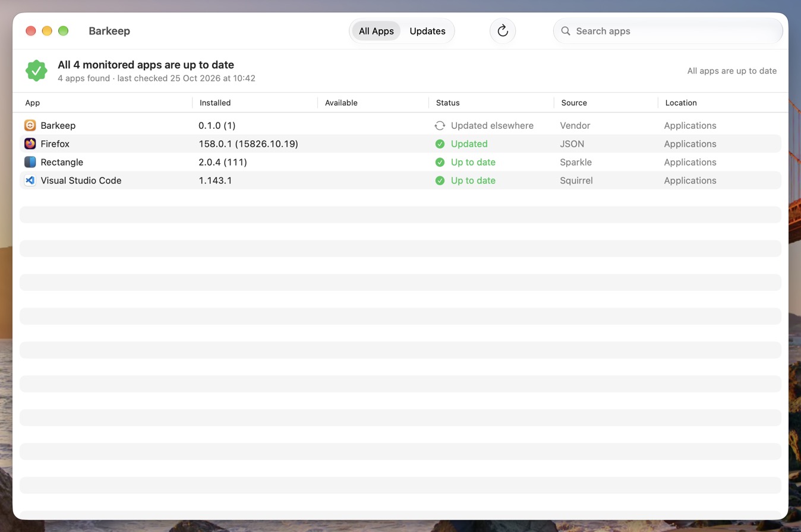Click the Vendor source cell

(x=575, y=125)
